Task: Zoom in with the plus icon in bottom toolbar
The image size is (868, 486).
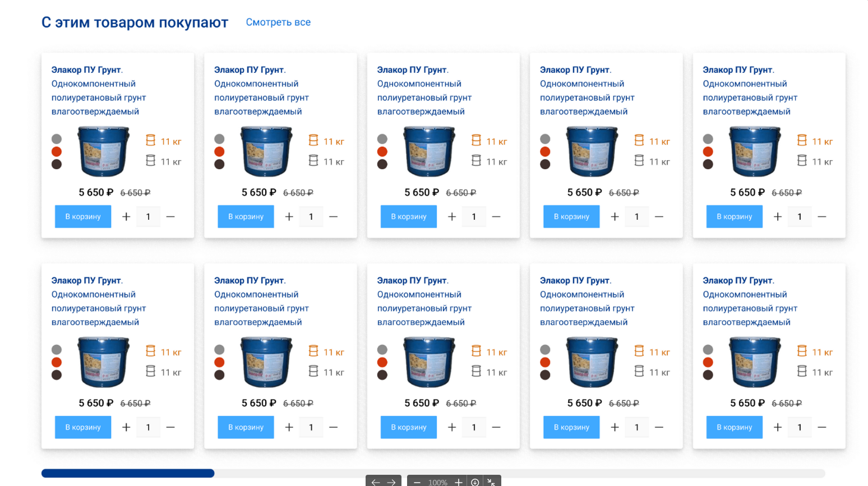Action: [459, 482]
